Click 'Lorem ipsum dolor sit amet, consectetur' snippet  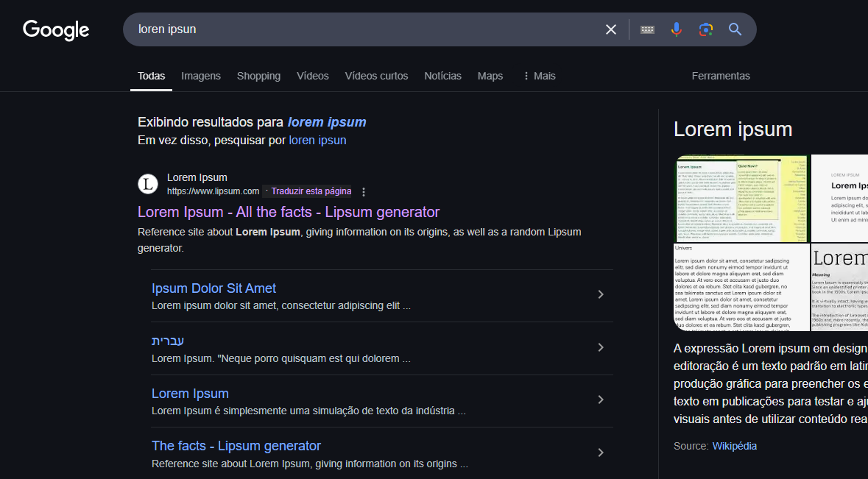[x=281, y=306]
